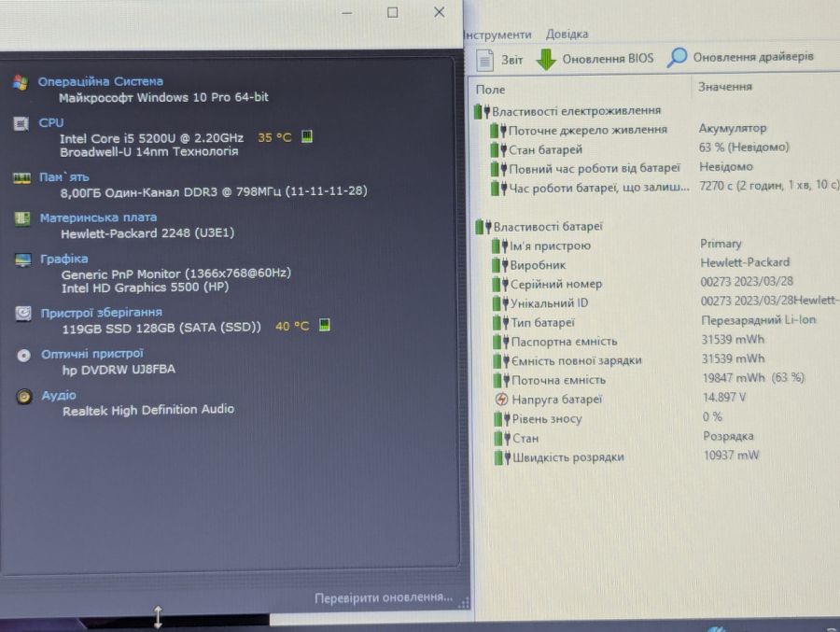
Task: Click the Hewlett-Packard manufacturer value in AIDA64
Action: point(745,262)
